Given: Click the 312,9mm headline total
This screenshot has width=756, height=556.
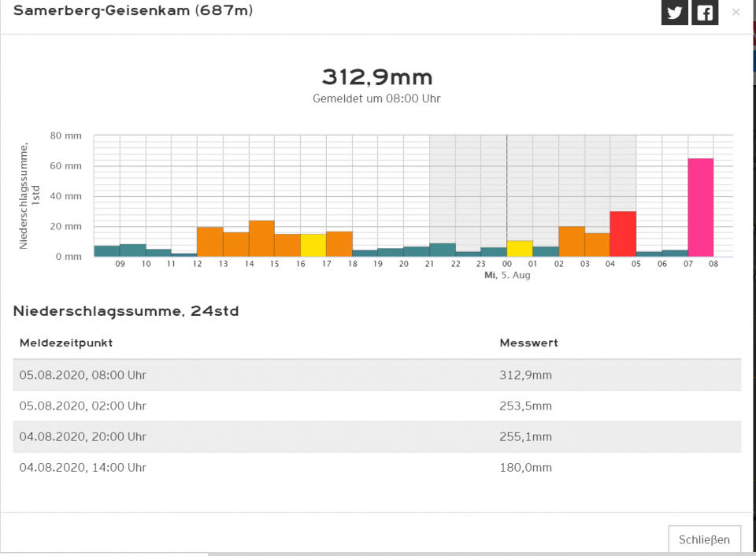Looking at the screenshot, I should [376, 77].
